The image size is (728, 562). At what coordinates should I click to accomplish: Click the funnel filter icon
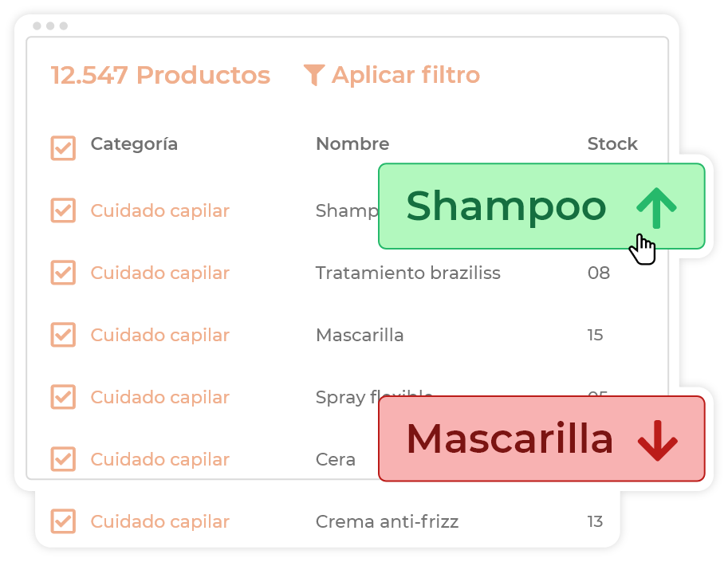pos(314,76)
